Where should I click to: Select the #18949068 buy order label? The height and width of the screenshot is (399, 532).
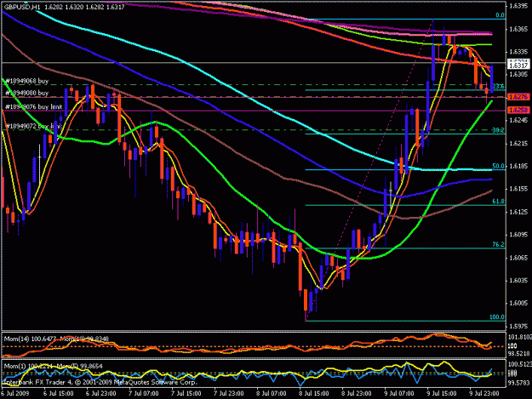point(27,81)
